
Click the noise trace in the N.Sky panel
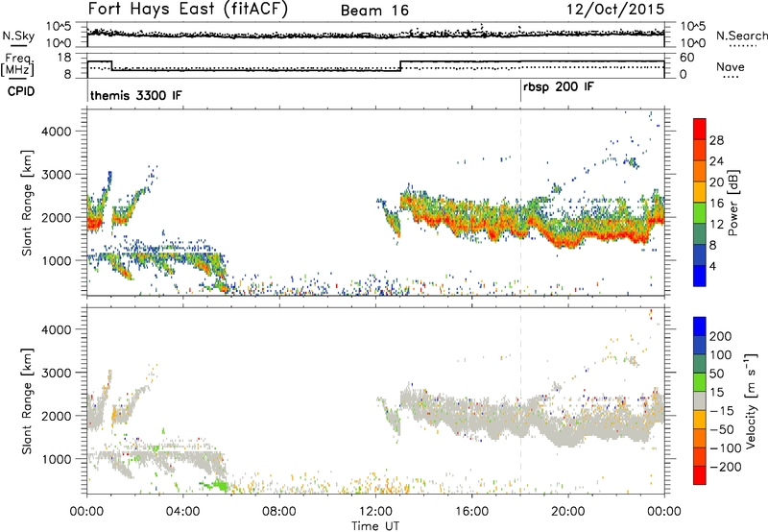[x=375, y=35]
